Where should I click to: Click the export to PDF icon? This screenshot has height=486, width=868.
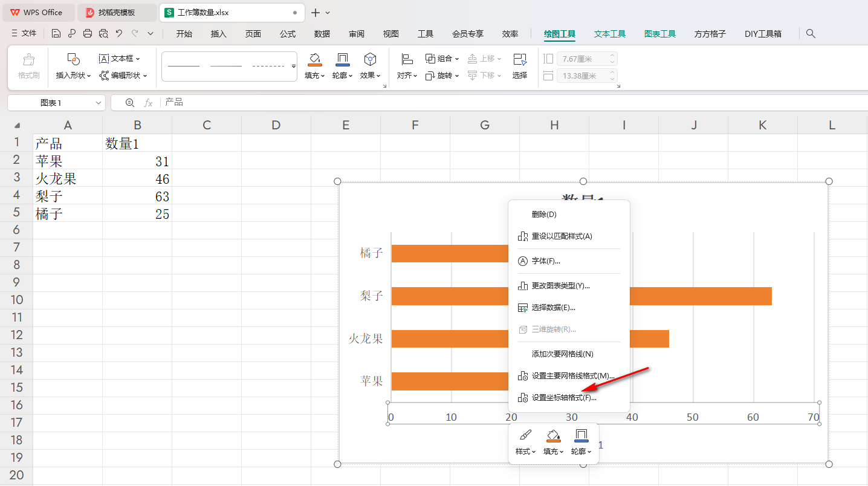(72, 34)
